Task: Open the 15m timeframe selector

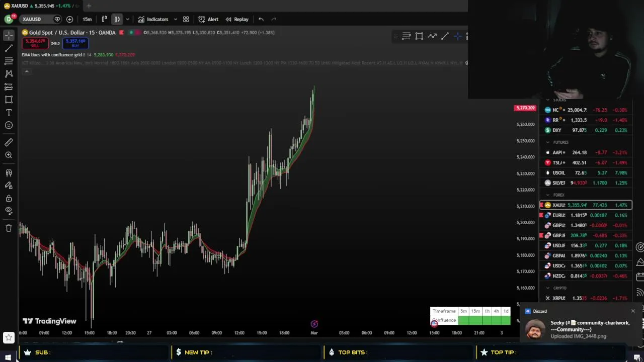Action: click(87, 19)
